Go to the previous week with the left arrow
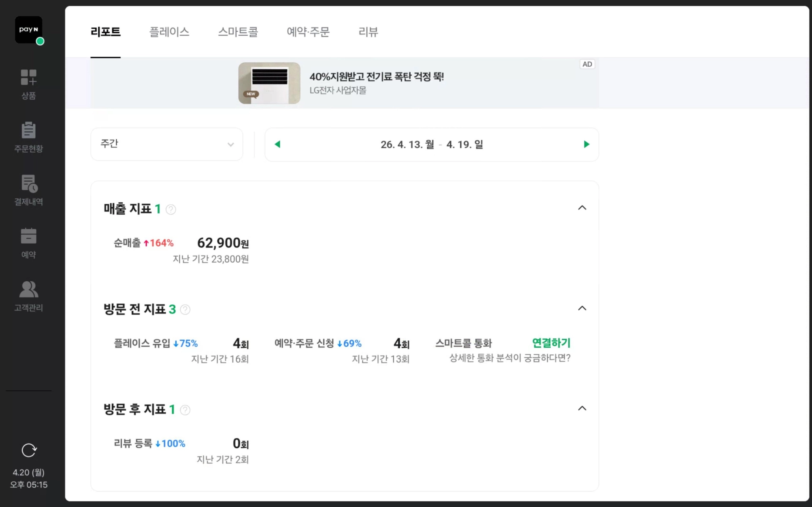 [278, 144]
